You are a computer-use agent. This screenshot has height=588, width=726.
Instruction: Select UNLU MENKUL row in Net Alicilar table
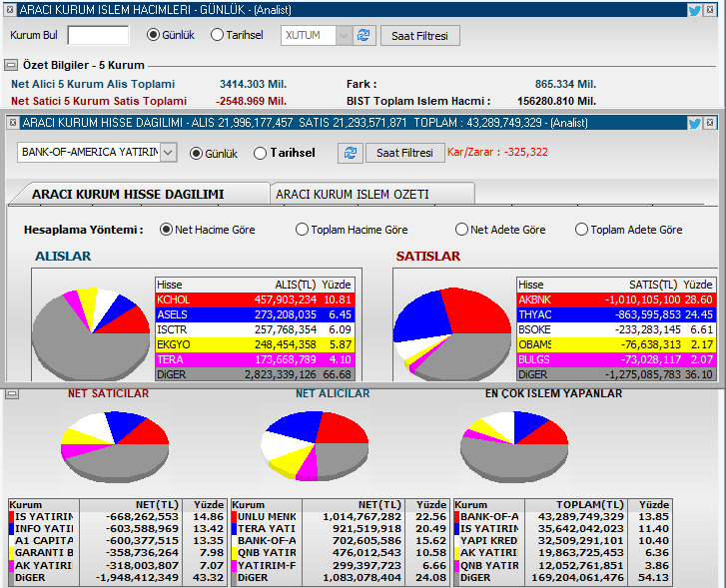pyautogui.click(x=340, y=517)
